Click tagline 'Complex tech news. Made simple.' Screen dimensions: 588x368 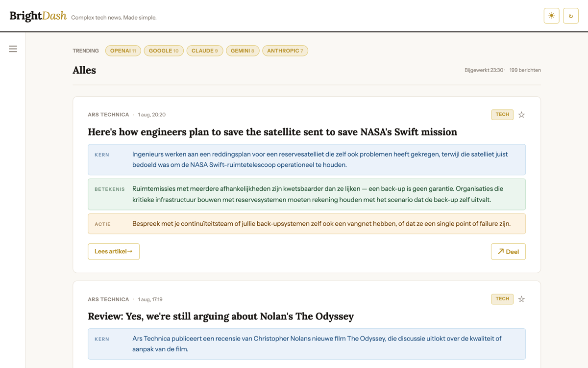coord(114,18)
